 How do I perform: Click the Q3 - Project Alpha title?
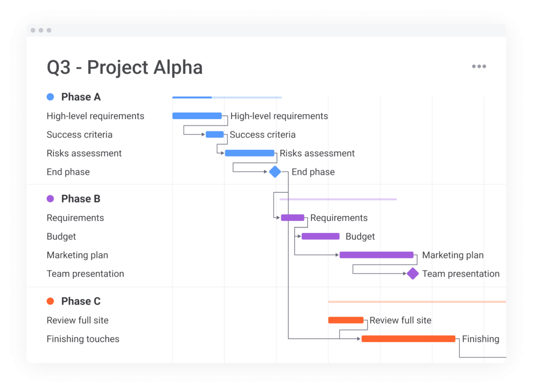click(124, 67)
